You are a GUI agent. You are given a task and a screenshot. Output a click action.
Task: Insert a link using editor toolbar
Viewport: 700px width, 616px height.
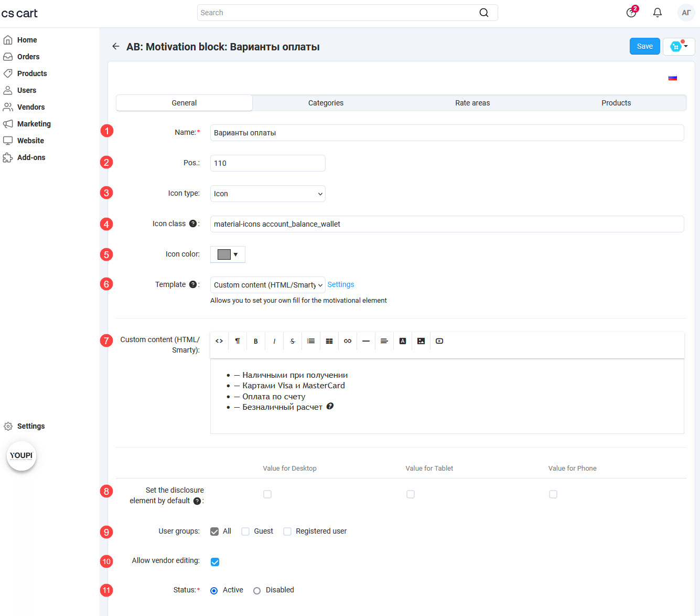[348, 341]
